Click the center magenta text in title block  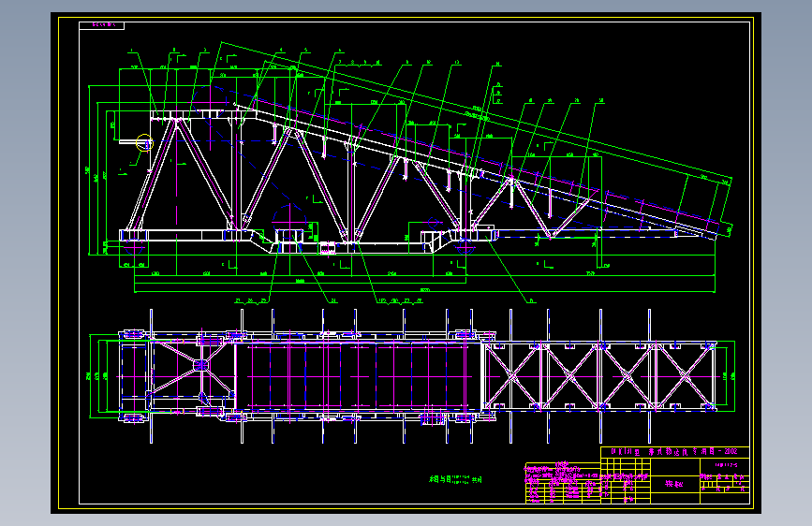click(x=674, y=484)
